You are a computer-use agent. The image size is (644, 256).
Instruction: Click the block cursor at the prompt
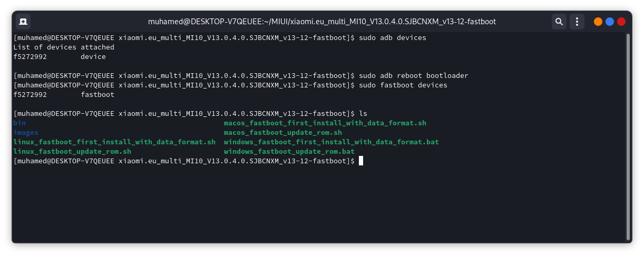(361, 161)
